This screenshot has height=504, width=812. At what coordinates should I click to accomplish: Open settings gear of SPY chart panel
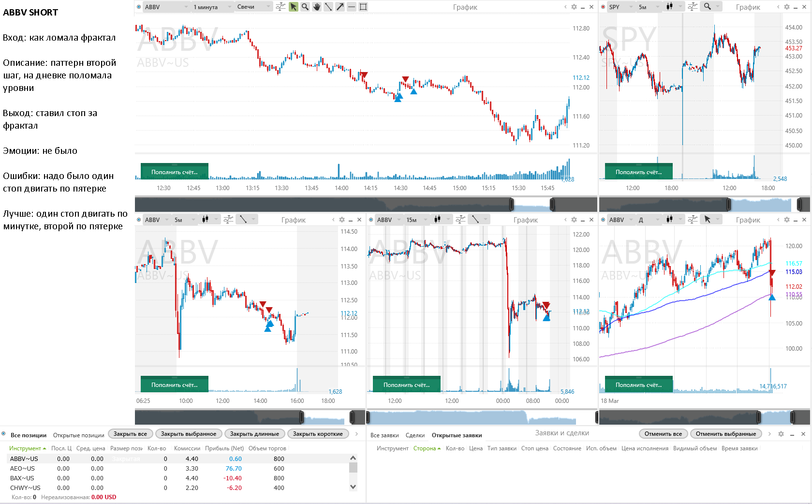tap(787, 7)
